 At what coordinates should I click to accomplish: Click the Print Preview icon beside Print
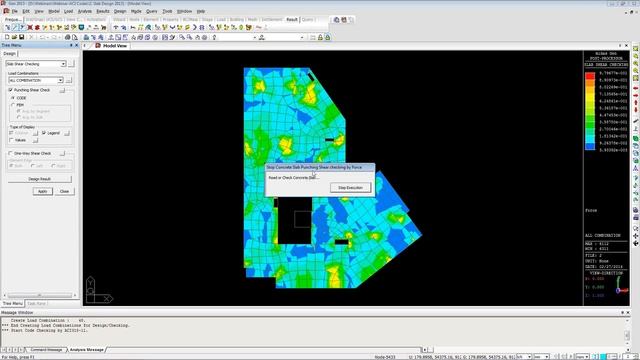tap(75, 37)
